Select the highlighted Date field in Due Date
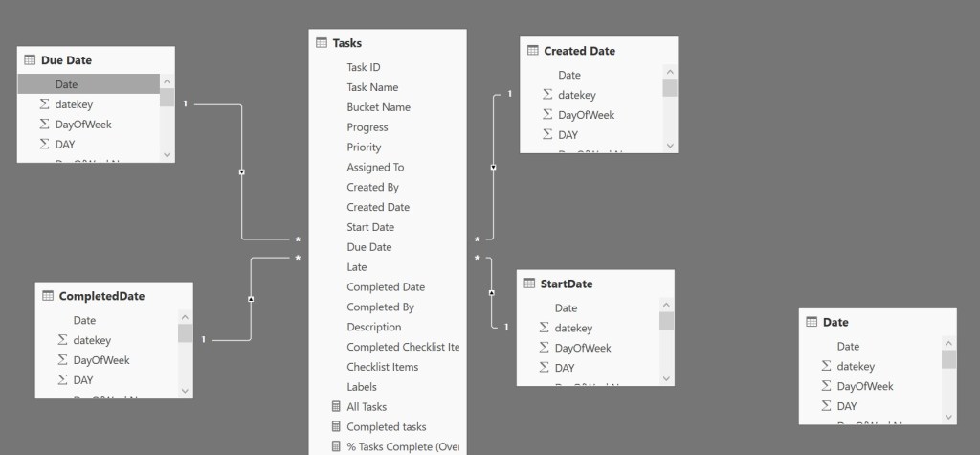980x455 pixels. click(x=67, y=84)
